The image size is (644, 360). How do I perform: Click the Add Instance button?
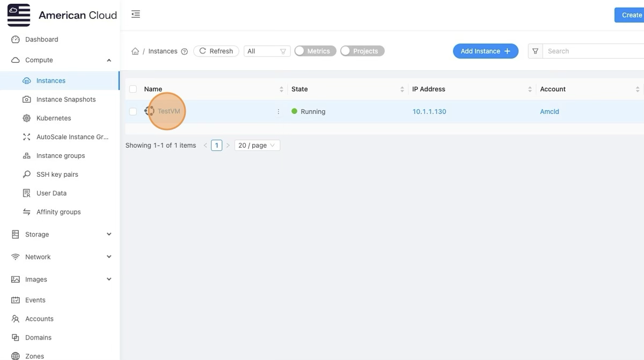485,51
